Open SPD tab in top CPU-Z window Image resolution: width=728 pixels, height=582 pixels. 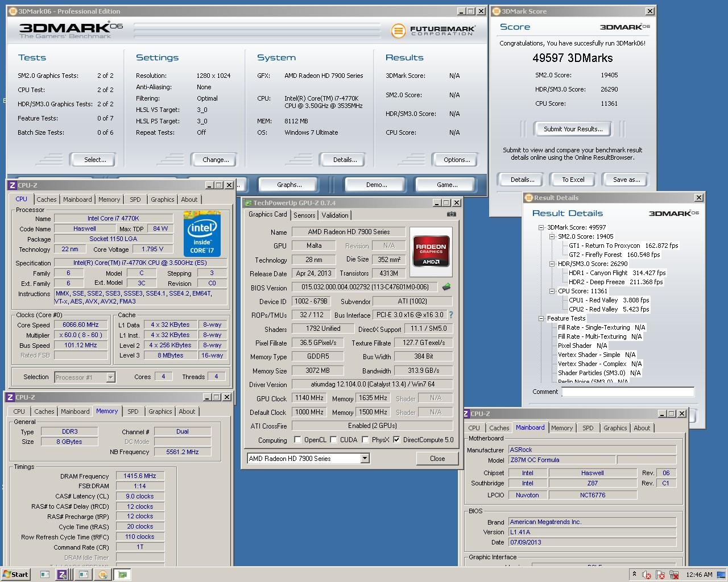pyautogui.click(x=135, y=199)
